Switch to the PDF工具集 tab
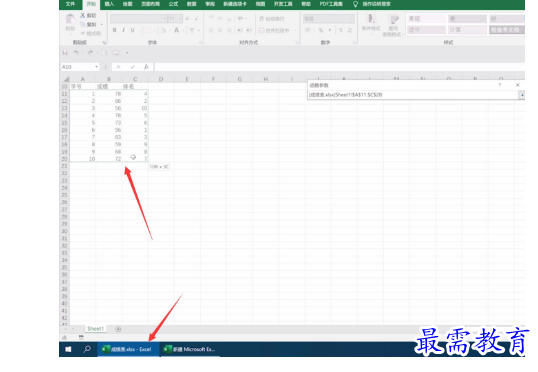Viewport: 538px width, 372px height. [x=331, y=4]
